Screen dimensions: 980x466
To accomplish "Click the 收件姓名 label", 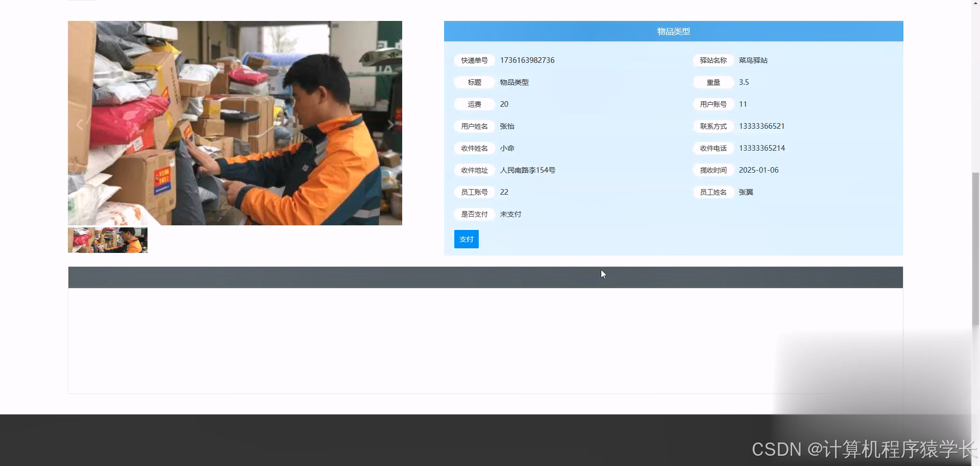I will tap(474, 148).
